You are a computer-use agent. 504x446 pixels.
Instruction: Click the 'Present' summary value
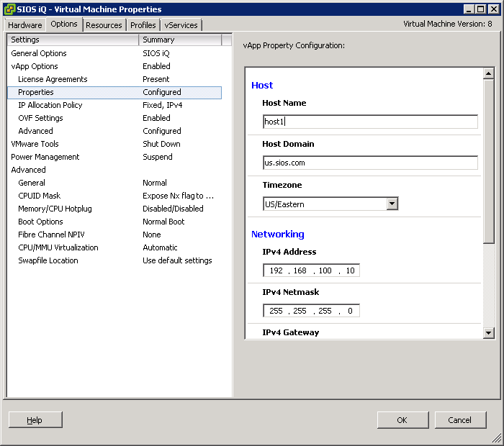(156, 79)
